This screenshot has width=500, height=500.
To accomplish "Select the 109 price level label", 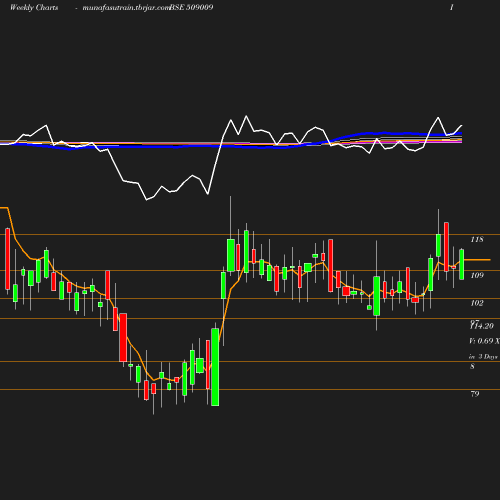I will (x=477, y=275).
